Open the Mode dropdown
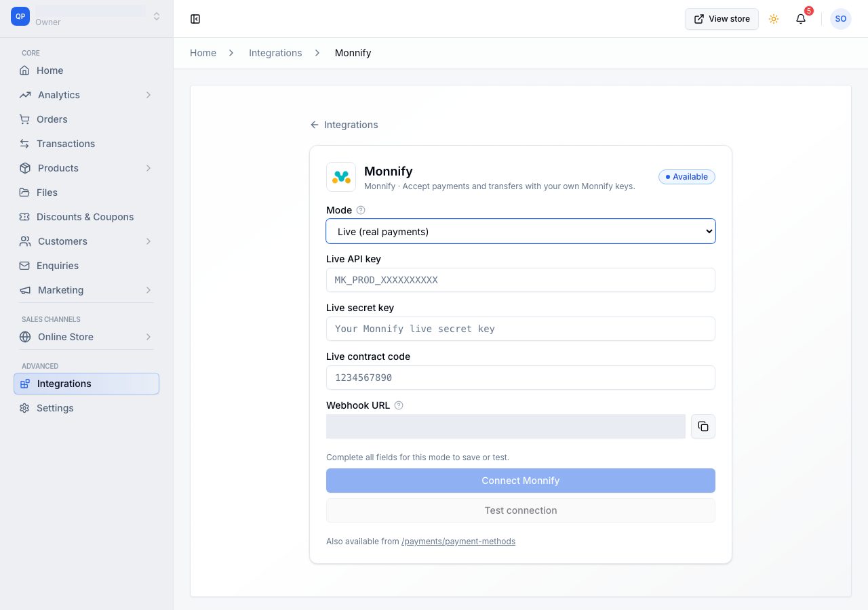This screenshot has width=868, height=610. coord(521,231)
